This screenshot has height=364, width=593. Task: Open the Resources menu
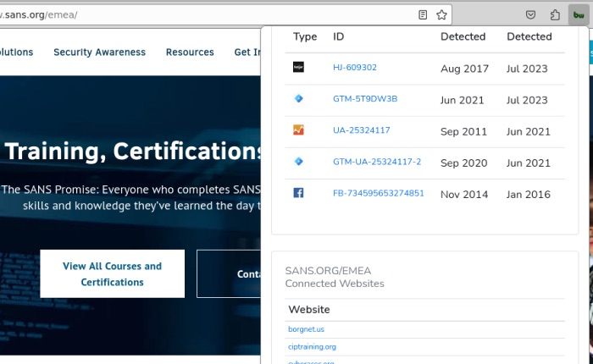(190, 52)
